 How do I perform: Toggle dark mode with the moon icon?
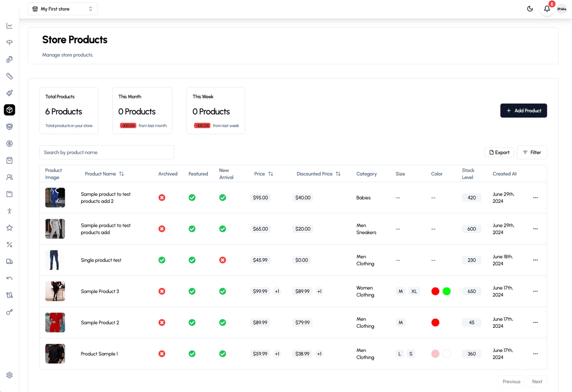[530, 9]
